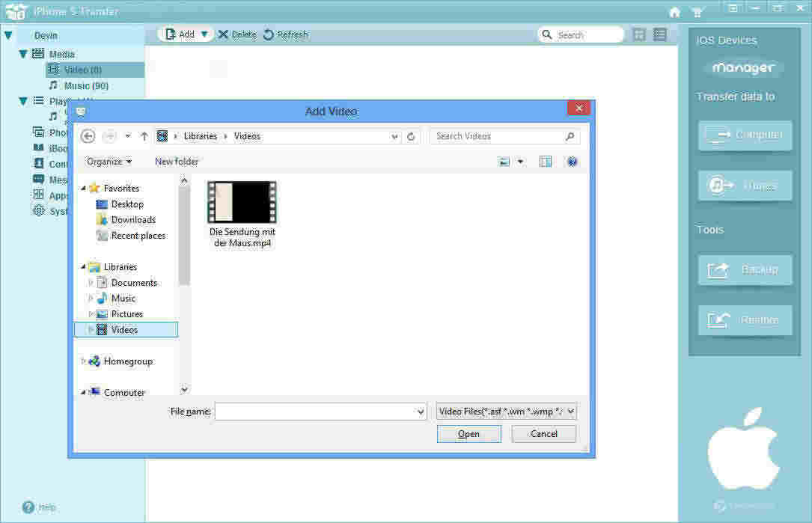Click the Open button
Viewport: 812px width, 523px height.
tap(468, 434)
